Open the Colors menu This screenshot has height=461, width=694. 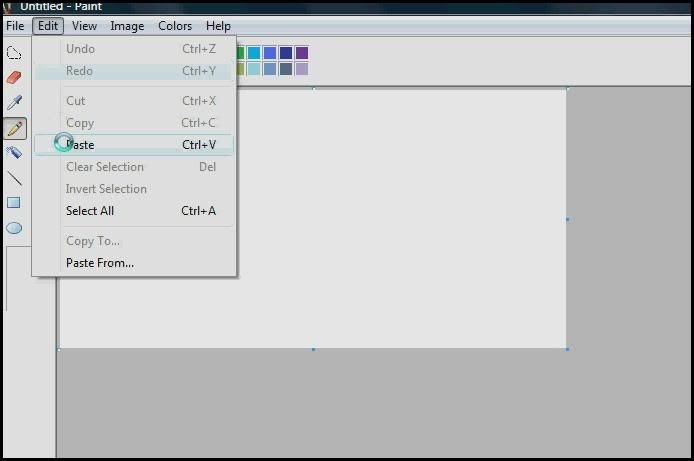(175, 26)
